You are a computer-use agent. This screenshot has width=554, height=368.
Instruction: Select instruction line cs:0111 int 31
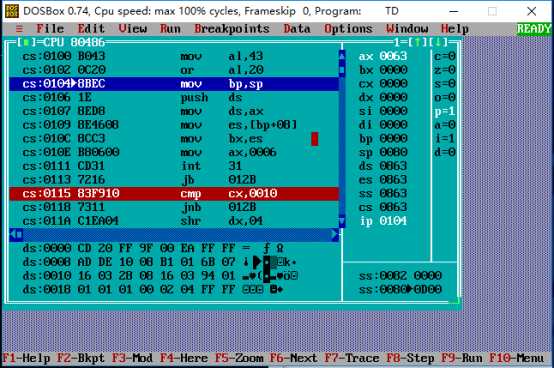[174, 166]
